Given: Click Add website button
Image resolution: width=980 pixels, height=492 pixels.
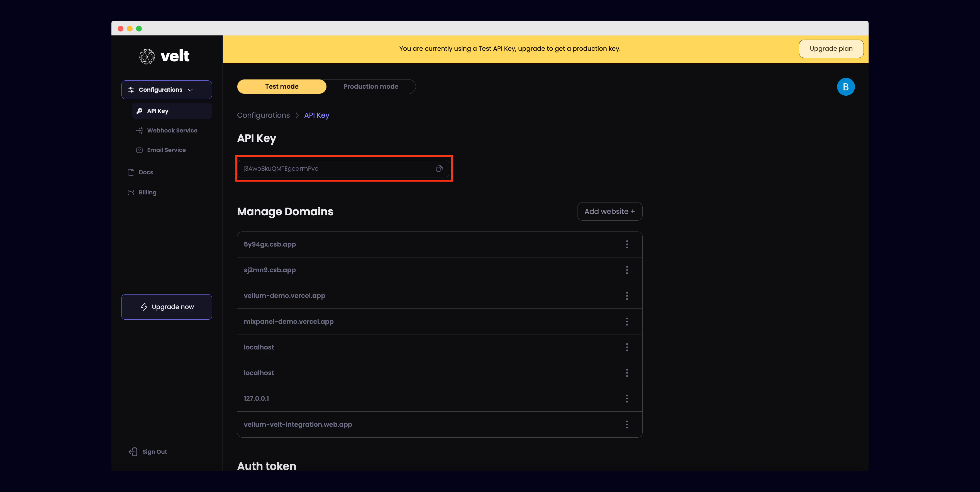Looking at the screenshot, I should click(609, 211).
